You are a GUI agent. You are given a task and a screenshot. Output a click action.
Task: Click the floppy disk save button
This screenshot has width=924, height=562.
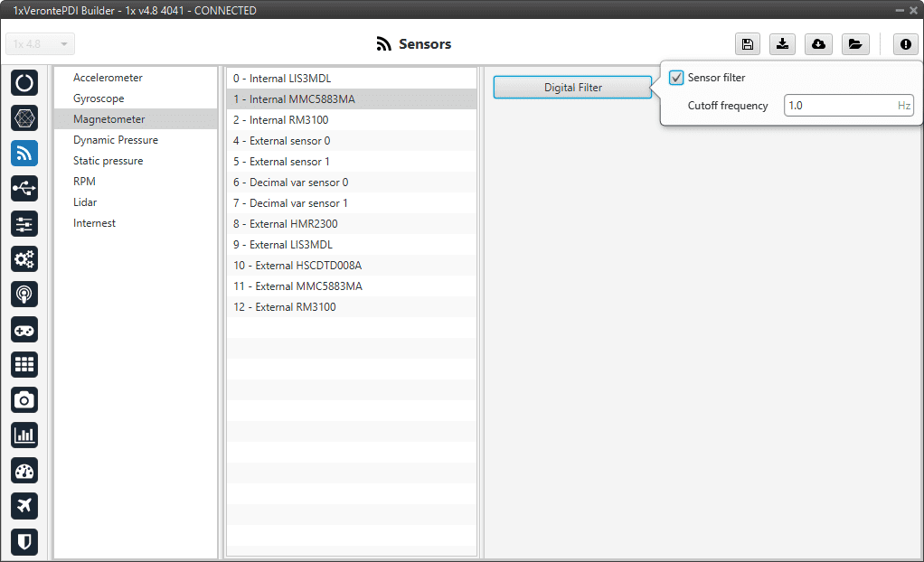747,44
